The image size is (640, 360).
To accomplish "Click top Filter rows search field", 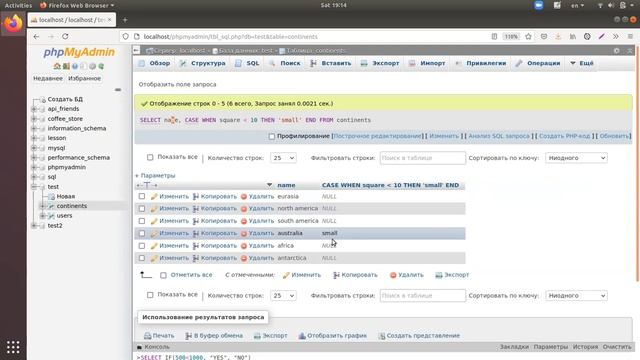I will (422, 158).
